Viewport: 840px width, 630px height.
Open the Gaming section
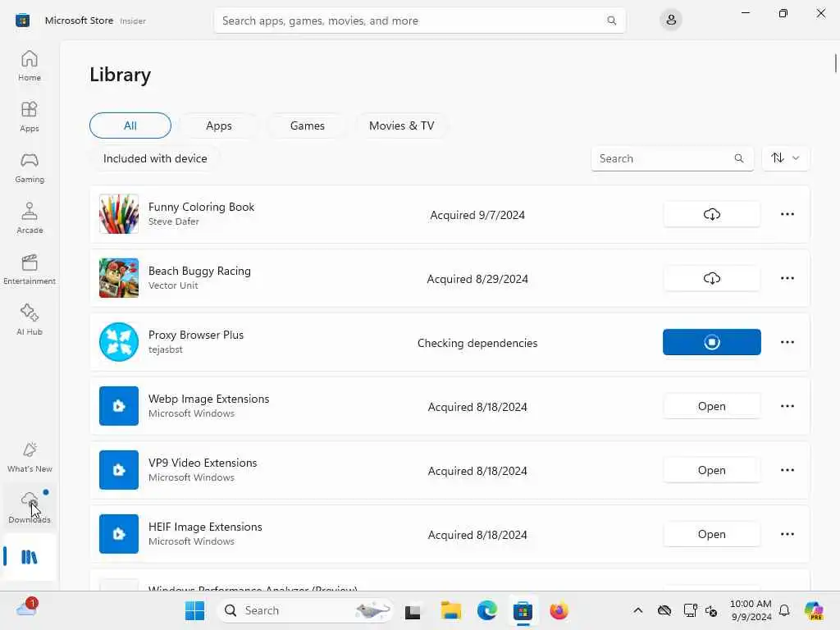point(30,167)
